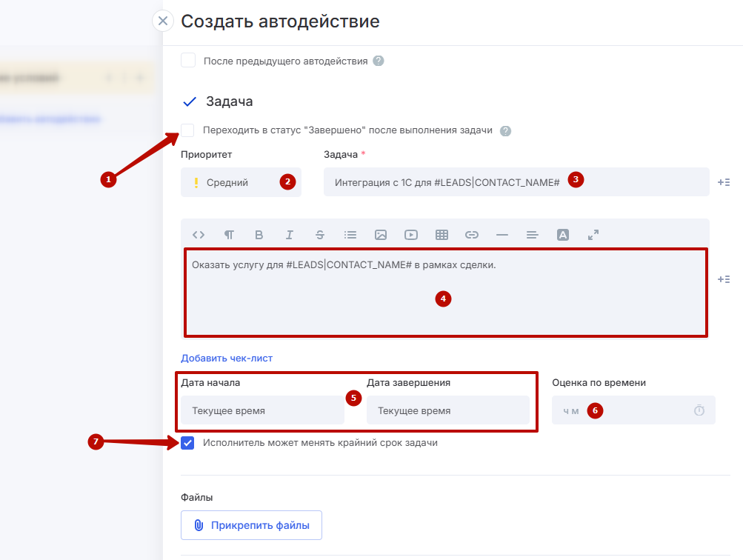Viewport: 743px width, 560px height.
Task: Insert a video into the description
Action: (411, 235)
